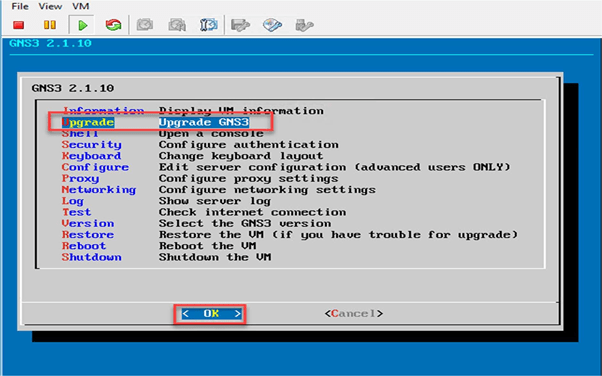This screenshot has width=602, height=376.
Task: Click 'Change keyboard layout' description text
Action: [x=241, y=156]
